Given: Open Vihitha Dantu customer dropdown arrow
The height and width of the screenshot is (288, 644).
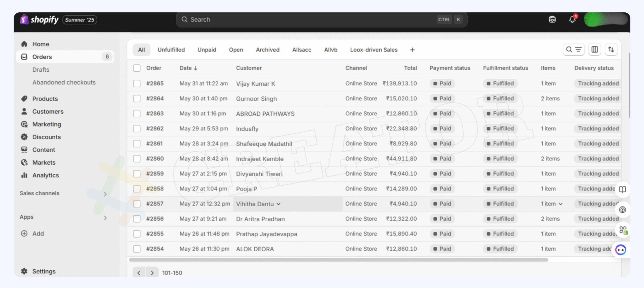Looking at the screenshot, I should (278, 204).
